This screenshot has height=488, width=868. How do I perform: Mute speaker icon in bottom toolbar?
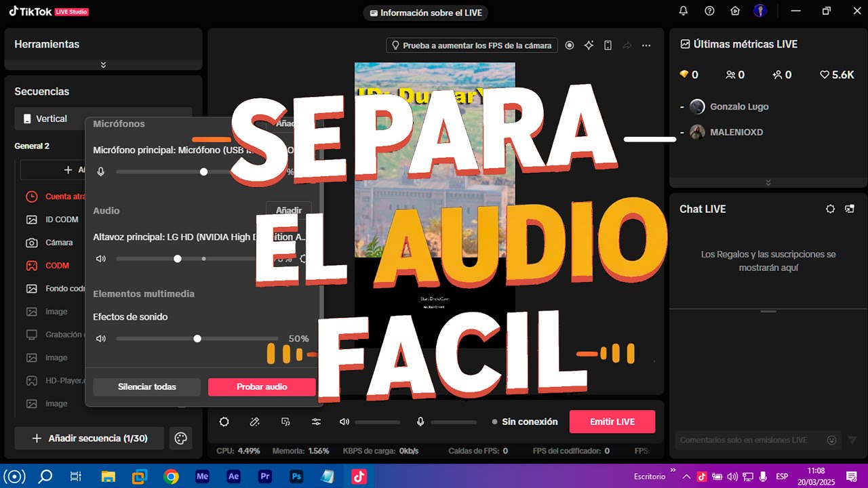[344, 422]
